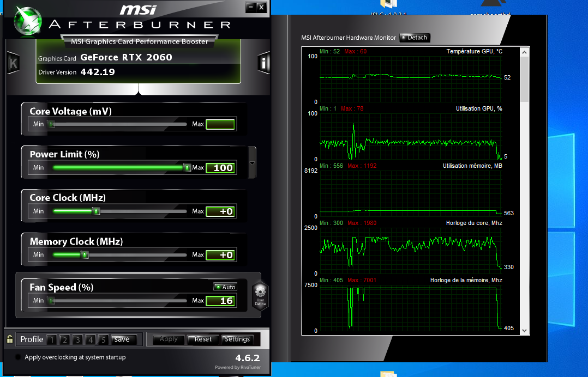Viewport: 588px width, 377px height.
Task: Click the 'Max : 7001' memory clock value
Action: [362, 280]
